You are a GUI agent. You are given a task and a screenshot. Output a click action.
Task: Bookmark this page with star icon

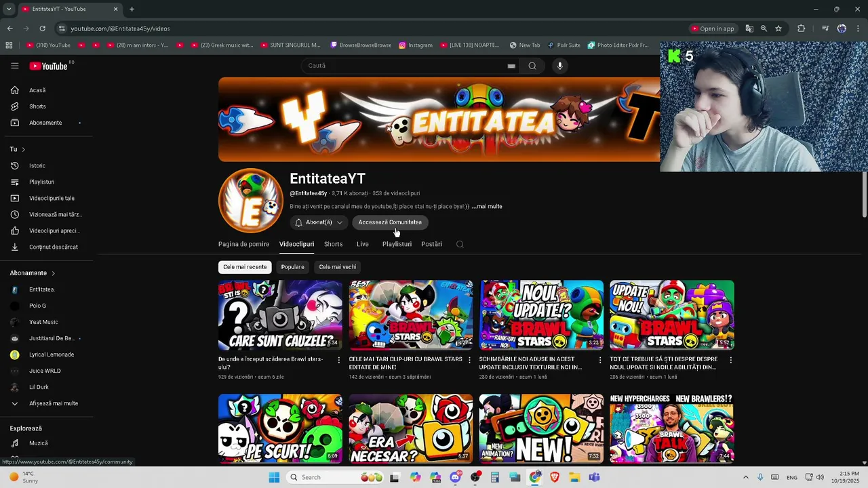(x=778, y=28)
